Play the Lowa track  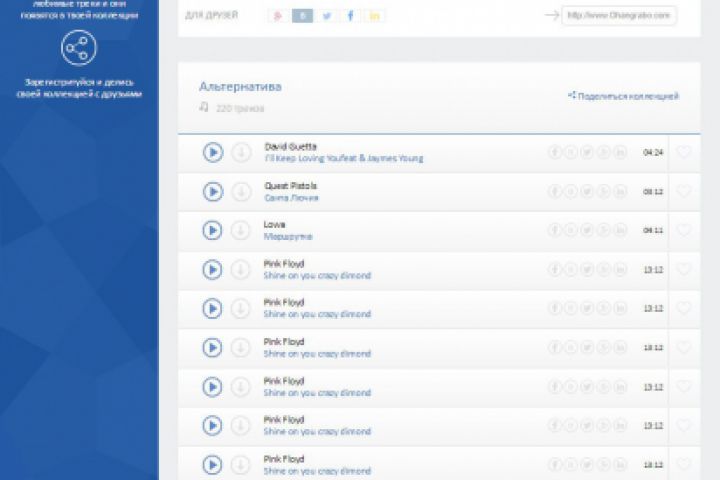click(x=212, y=231)
